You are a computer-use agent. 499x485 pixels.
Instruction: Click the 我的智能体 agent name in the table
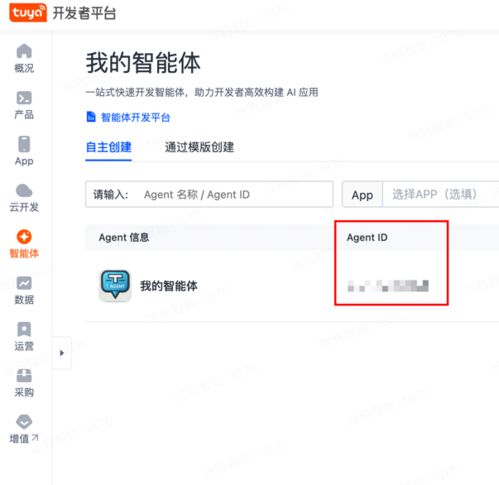[x=169, y=286]
